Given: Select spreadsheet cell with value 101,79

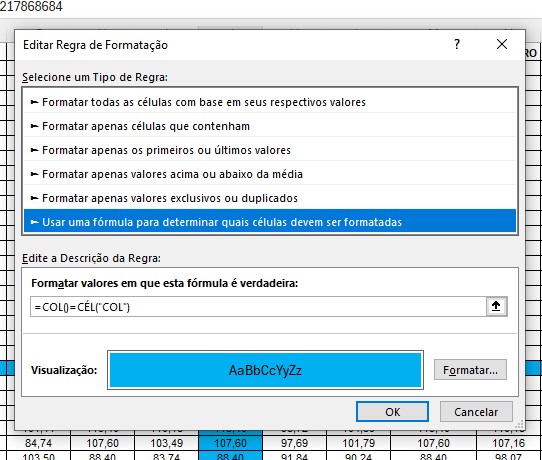Looking at the screenshot, I should (x=358, y=443).
